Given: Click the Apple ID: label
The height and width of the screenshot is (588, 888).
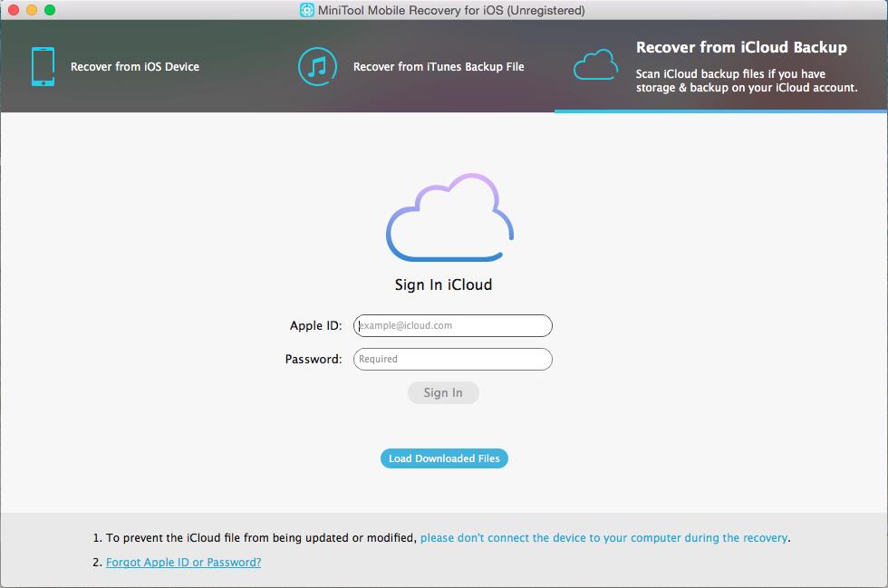Looking at the screenshot, I should [315, 326].
